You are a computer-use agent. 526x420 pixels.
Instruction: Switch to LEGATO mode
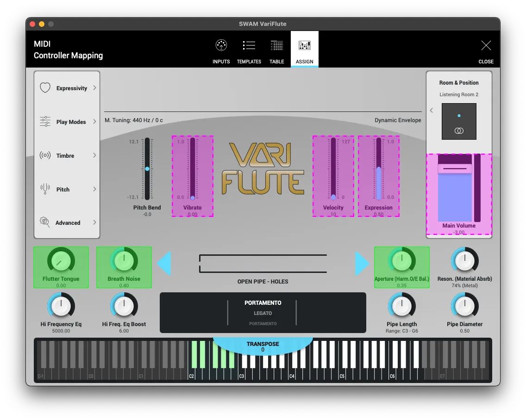coord(263,313)
